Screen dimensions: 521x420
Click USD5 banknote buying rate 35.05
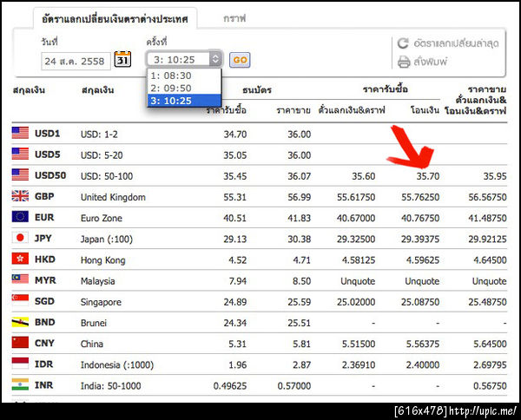pyautogui.click(x=235, y=155)
